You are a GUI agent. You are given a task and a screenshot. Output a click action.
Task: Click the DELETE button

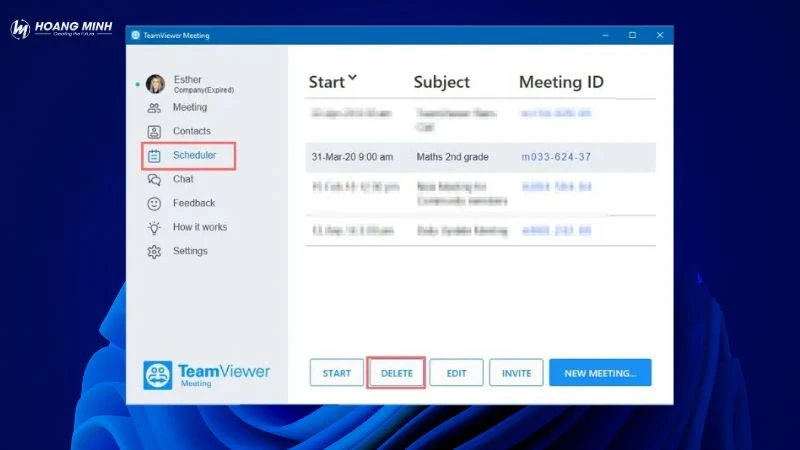click(396, 373)
